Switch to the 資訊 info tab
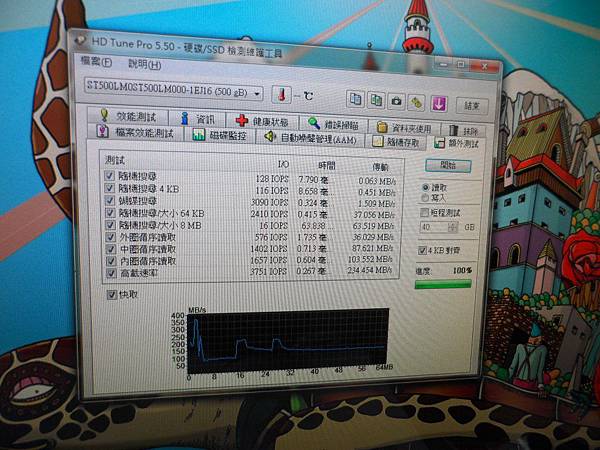The image size is (600, 450). (x=197, y=119)
